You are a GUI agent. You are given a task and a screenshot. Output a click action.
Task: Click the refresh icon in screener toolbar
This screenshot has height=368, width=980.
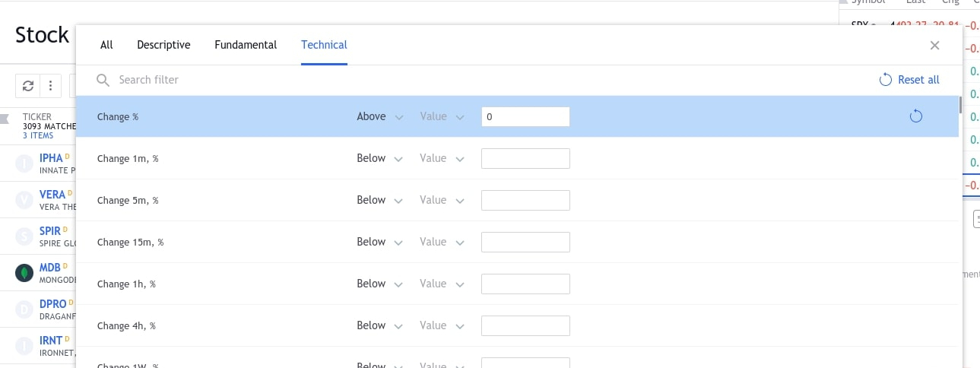point(28,85)
